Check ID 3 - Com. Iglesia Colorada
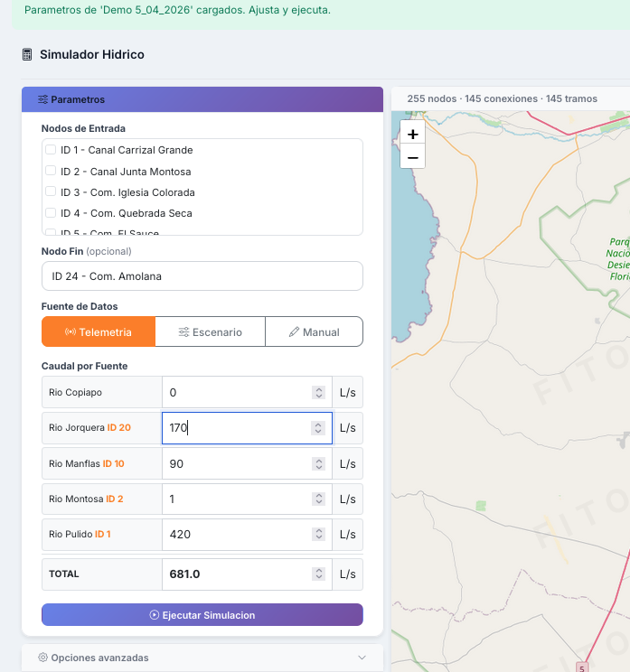Viewport: 630px width, 672px height. coord(51,191)
